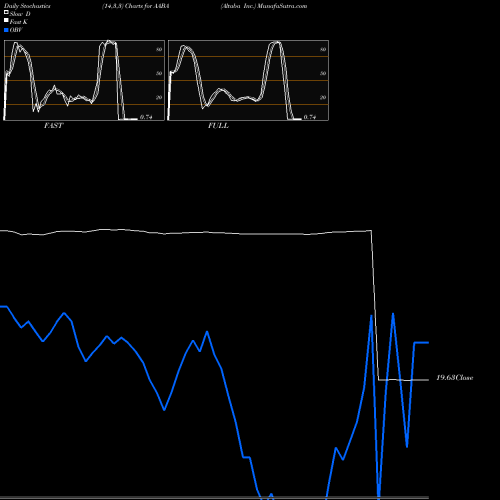Click the '19.63 Close' price label

pos(455,378)
